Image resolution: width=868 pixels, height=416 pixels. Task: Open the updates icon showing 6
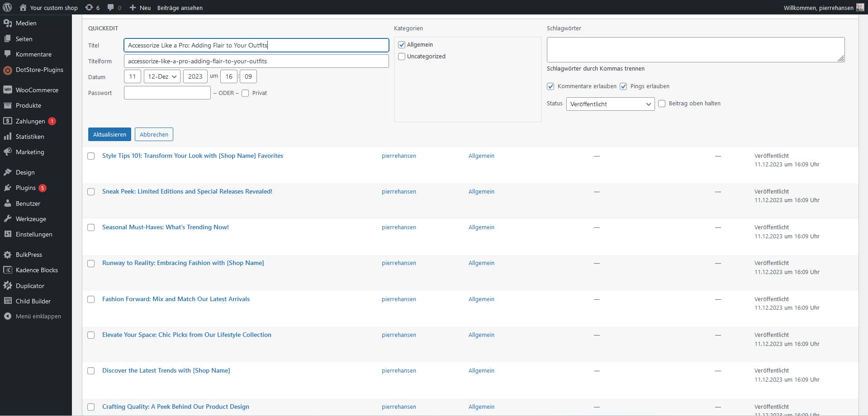click(x=89, y=7)
